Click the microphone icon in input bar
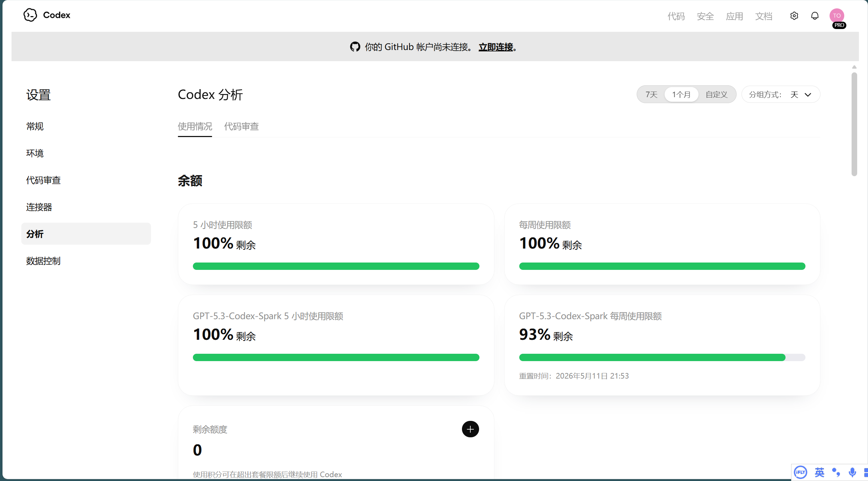 [x=852, y=473]
